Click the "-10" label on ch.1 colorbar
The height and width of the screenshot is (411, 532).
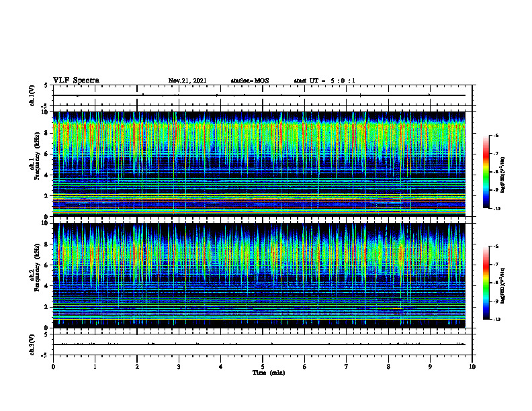[496, 209]
